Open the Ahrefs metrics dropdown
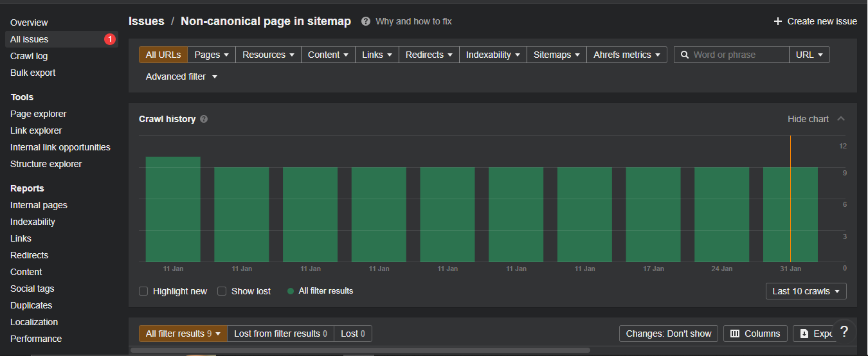This screenshot has width=868, height=356. 627,55
